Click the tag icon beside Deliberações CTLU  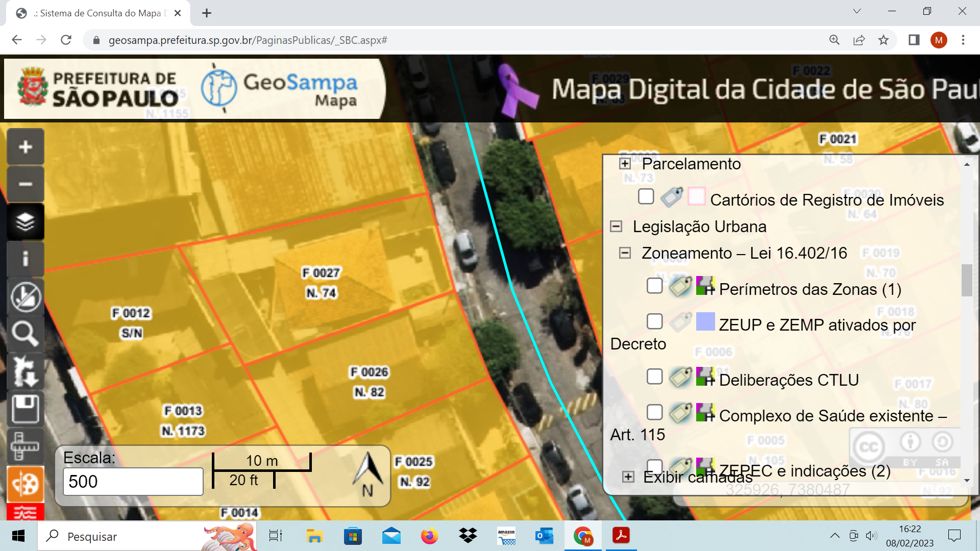[x=681, y=377]
